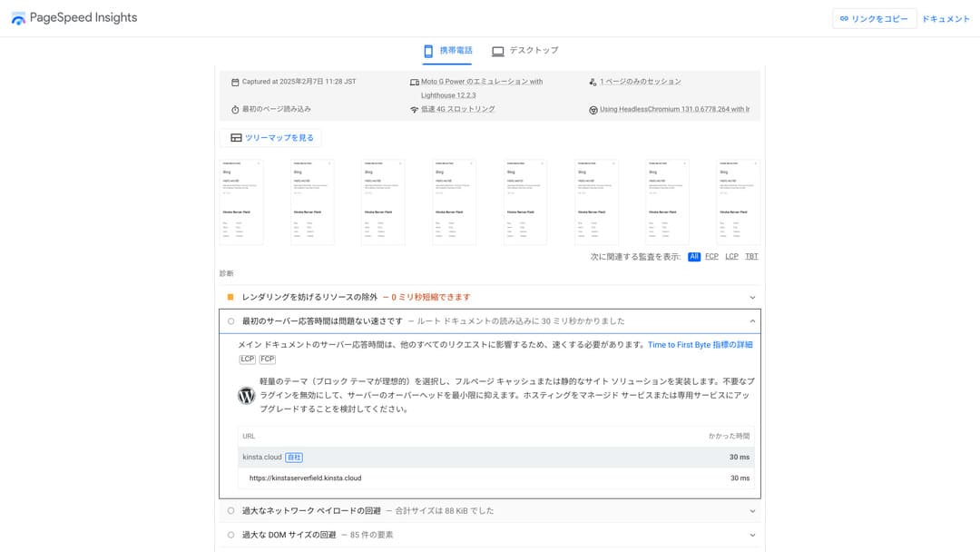Click the desktop monitor icon in the デスクトップ tab

[x=498, y=51]
